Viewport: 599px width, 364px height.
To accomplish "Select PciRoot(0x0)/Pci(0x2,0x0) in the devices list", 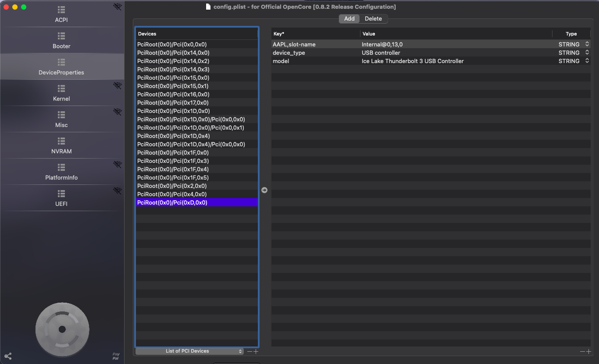I will [172, 186].
